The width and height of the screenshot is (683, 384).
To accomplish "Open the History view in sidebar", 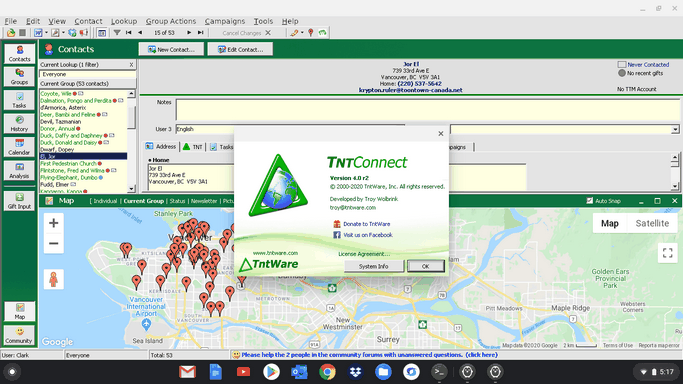I will pos(20,123).
